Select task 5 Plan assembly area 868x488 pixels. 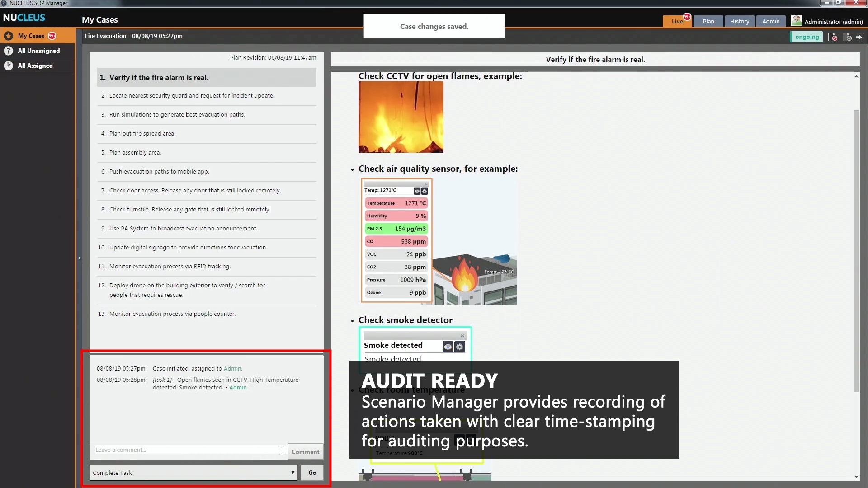206,153
